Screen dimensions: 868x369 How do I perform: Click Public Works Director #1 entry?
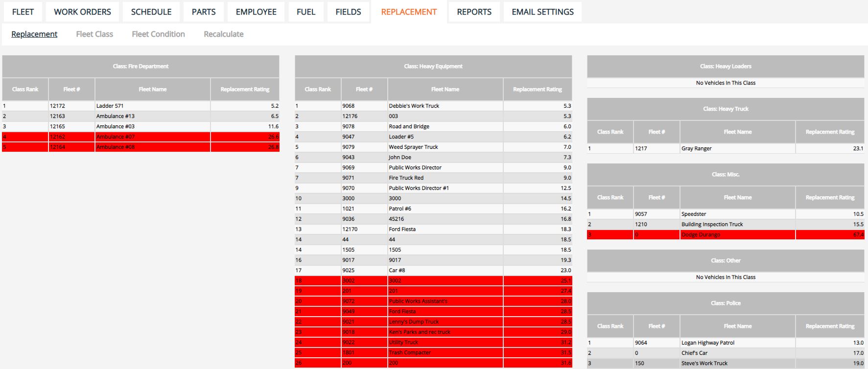(419, 188)
